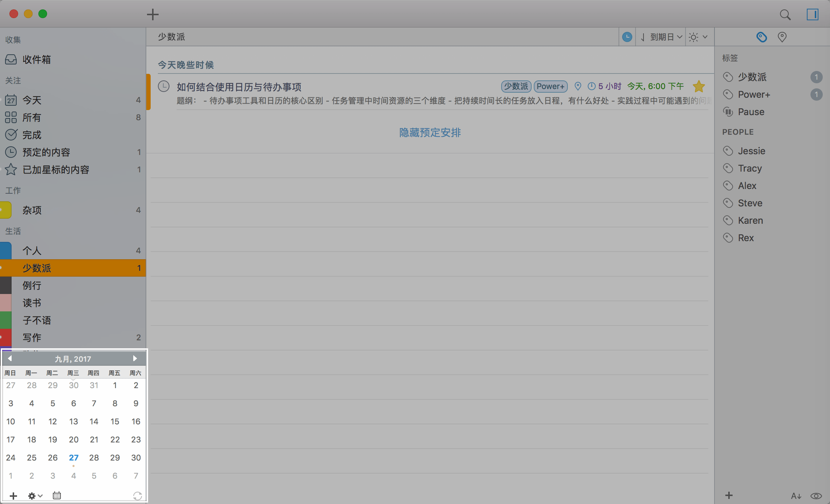Toggle the calendar view icon
The width and height of the screenshot is (830, 504).
(x=57, y=495)
